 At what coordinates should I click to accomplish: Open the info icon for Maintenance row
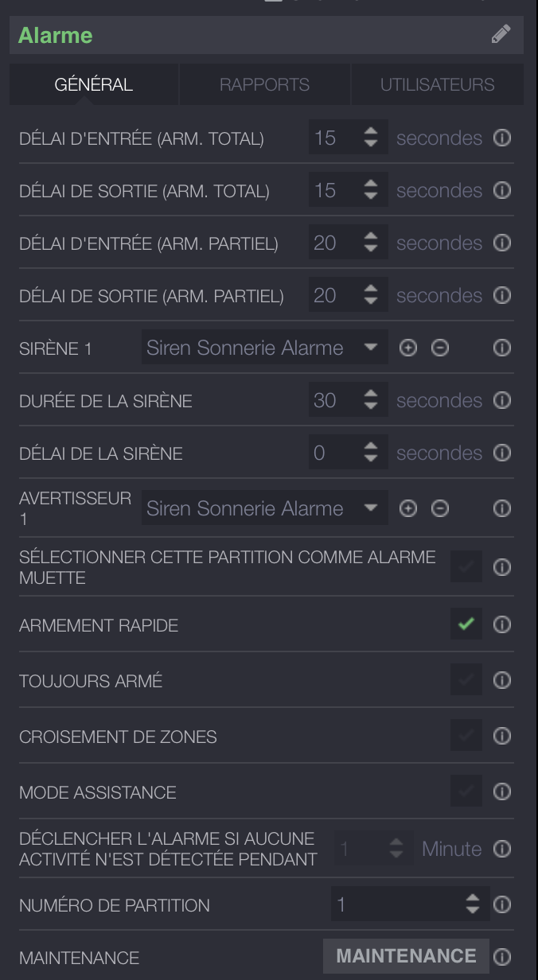tap(502, 956)
